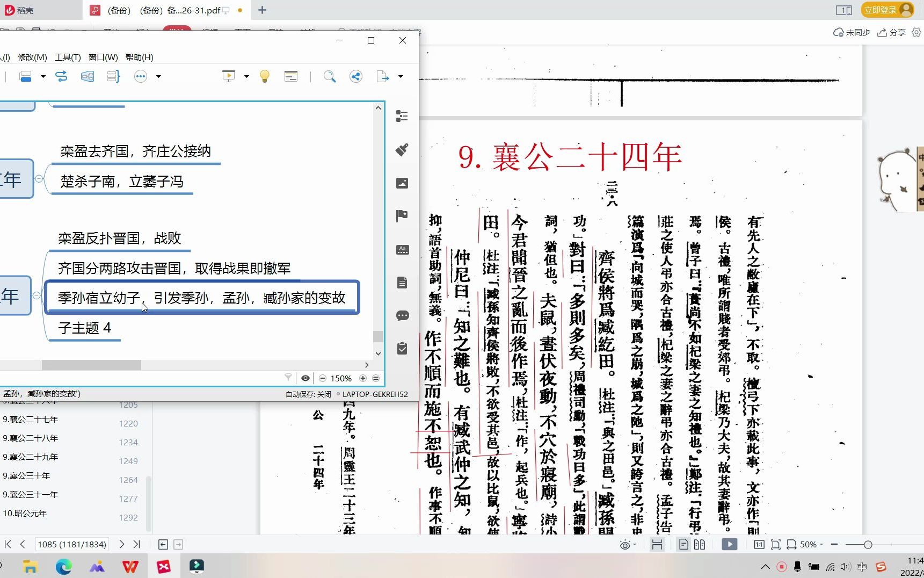
Task: Go to first page icon in PDF viewer
Action: coord(8,544)
